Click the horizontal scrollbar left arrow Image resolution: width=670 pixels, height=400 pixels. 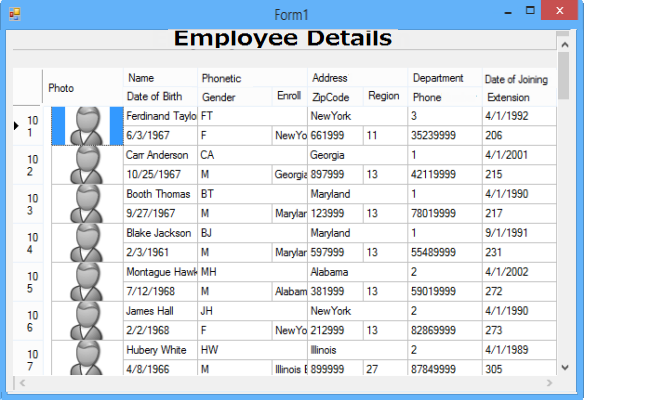point(22,383)
